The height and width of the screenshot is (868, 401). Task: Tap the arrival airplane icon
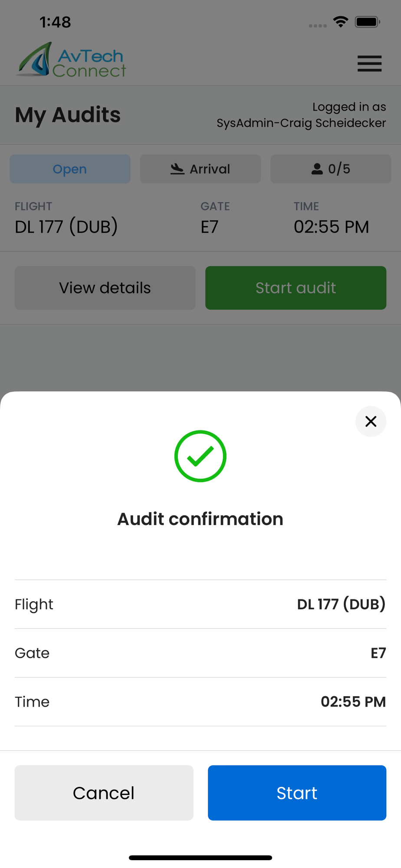point(177,169)
